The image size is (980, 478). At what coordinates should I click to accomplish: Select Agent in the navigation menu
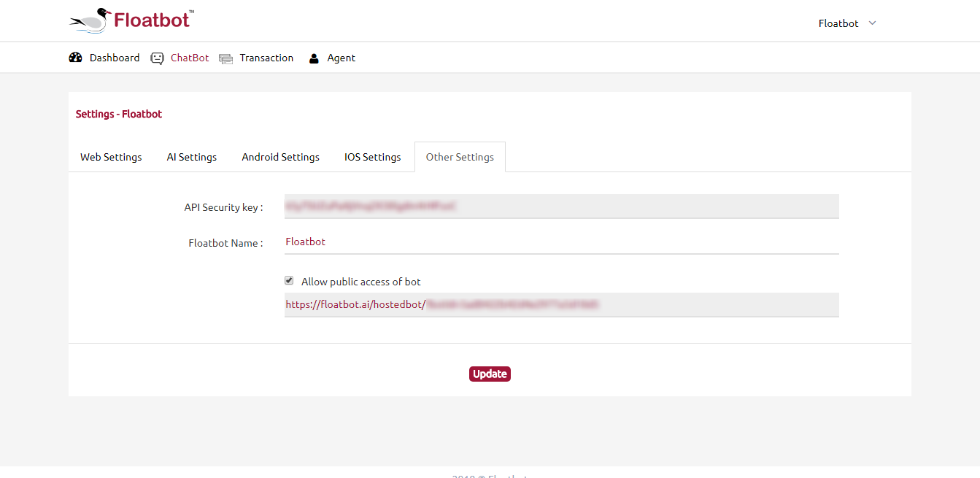click(x=340, y=58)
